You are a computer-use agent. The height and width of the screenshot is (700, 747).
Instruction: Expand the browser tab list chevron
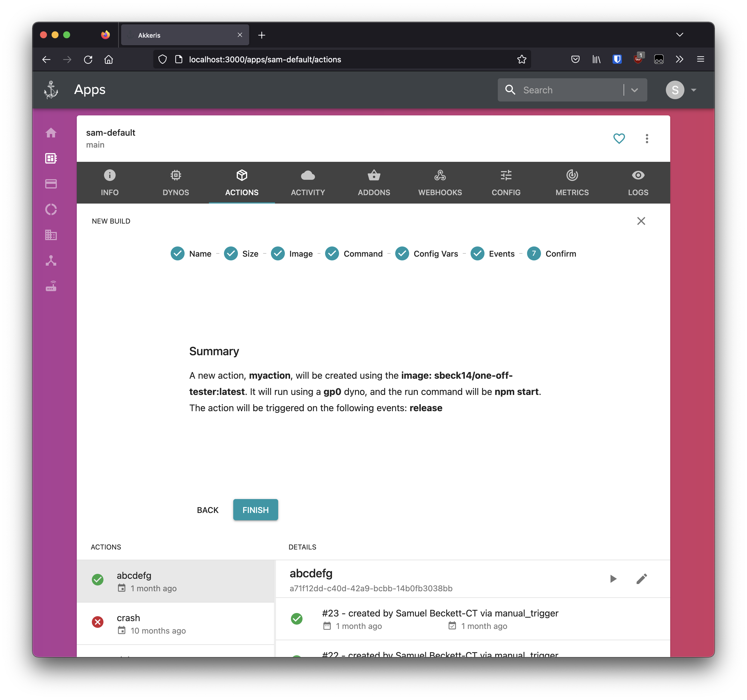pos(679,35)
